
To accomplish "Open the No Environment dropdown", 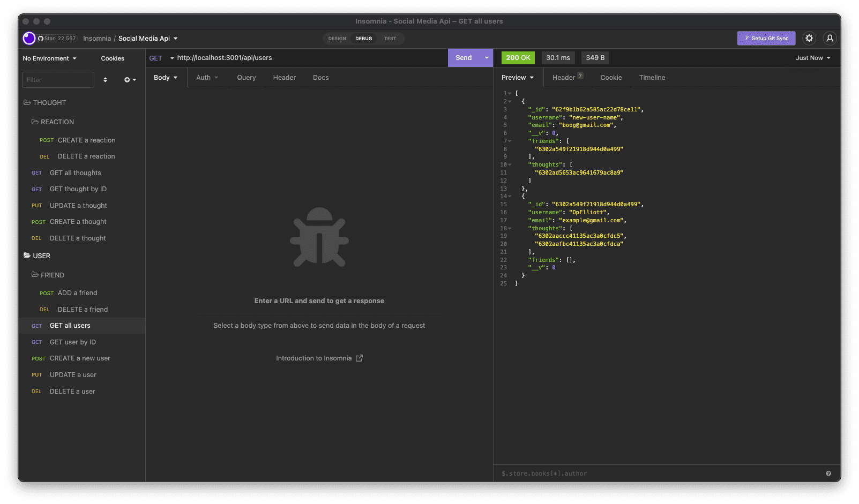I will click(x=49, y=58).
